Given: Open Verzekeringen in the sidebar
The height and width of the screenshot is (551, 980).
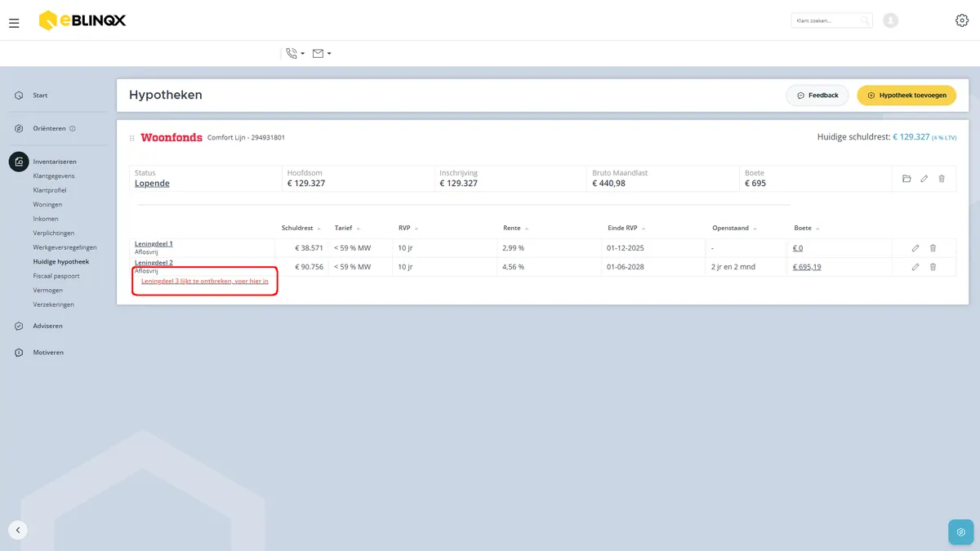Looking at the screenshot, I should point(54,304).
